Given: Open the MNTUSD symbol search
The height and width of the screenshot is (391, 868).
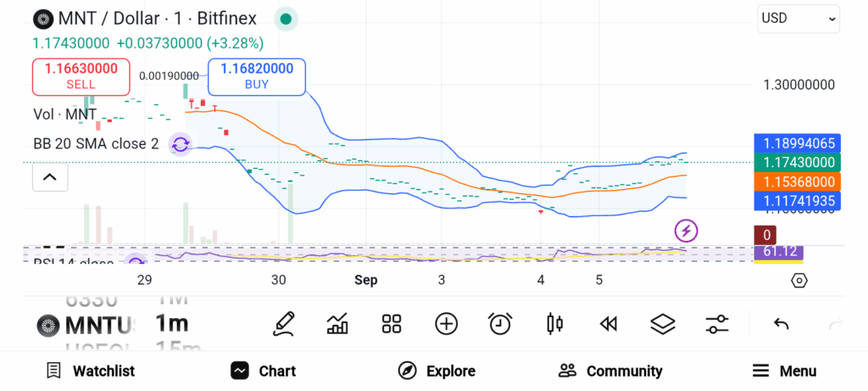Looking at the screenshot, I should (86, 327).
